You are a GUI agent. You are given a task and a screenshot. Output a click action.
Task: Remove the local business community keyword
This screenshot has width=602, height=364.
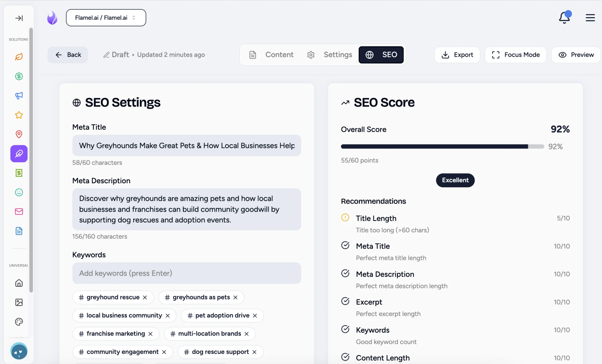pyautogui.click(x=168, y=315)
